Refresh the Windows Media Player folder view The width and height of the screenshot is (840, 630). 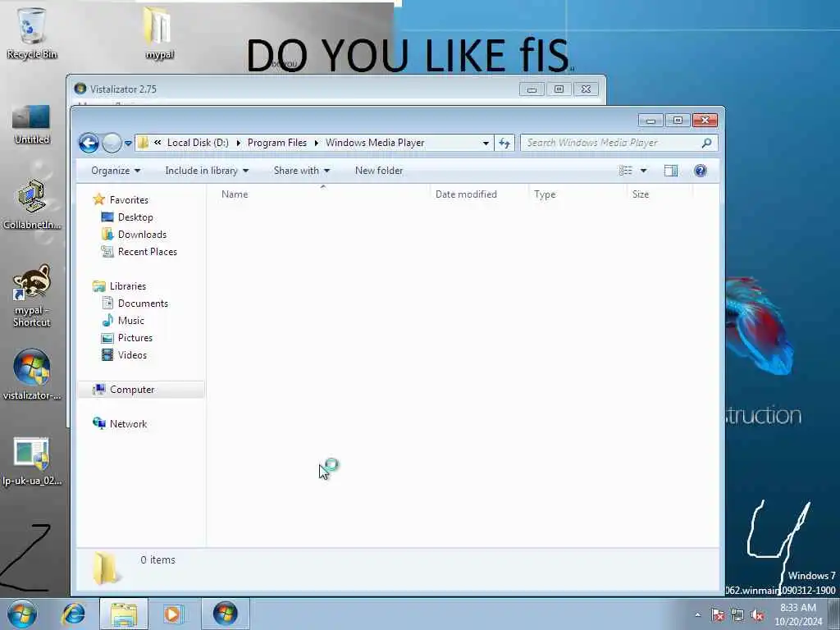tap(504, 143)
